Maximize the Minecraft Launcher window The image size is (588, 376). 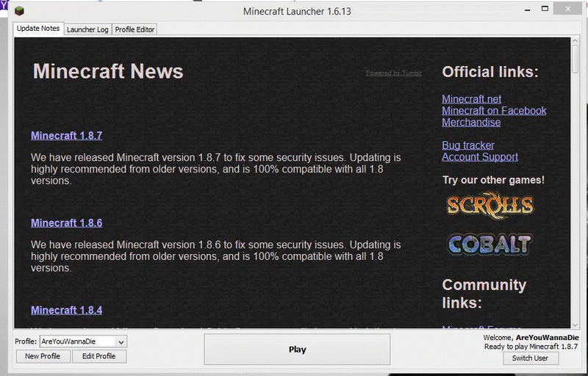(x=545, y=9)
